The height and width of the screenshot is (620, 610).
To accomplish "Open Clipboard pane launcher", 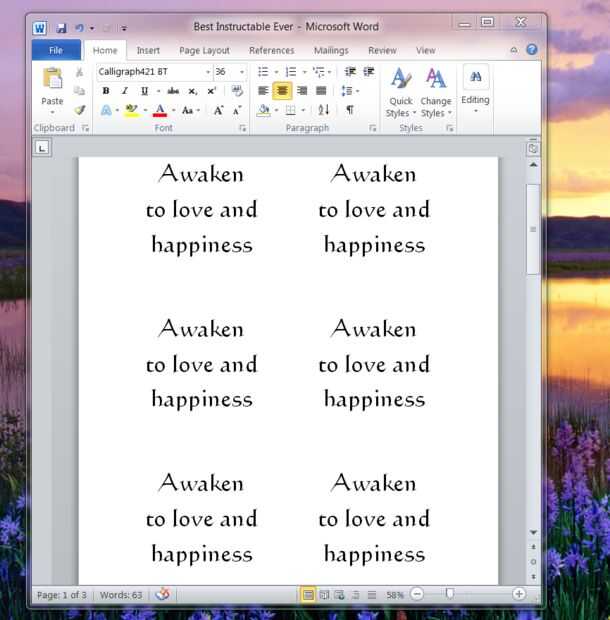I will tap(85, 128).
